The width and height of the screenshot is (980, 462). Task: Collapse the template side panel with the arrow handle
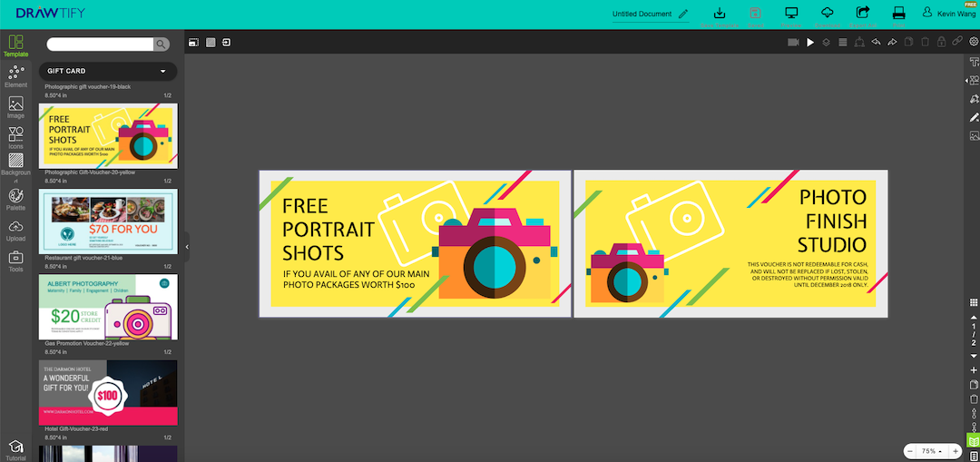coord(187,247)
